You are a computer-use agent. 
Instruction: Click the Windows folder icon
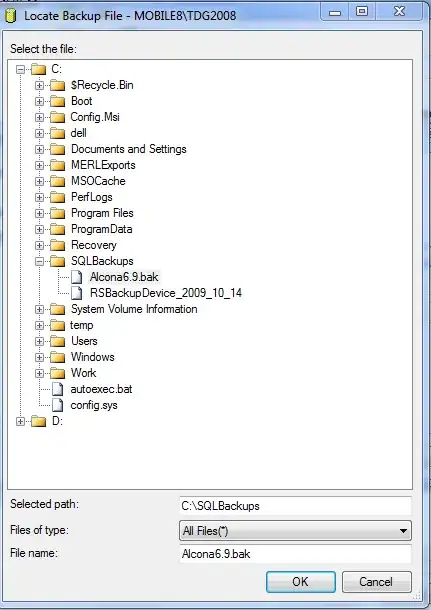(x=58, y=357)
